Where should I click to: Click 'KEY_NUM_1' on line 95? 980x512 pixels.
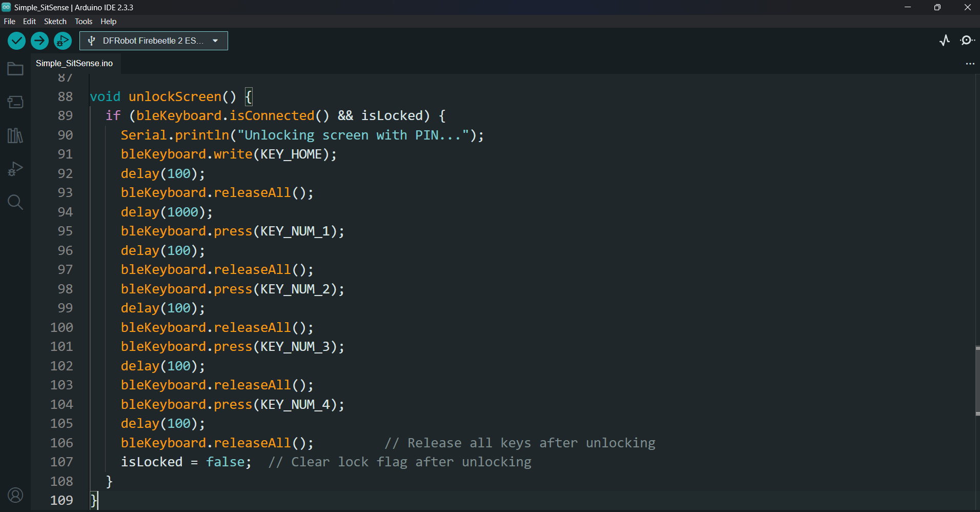(295, 231)
